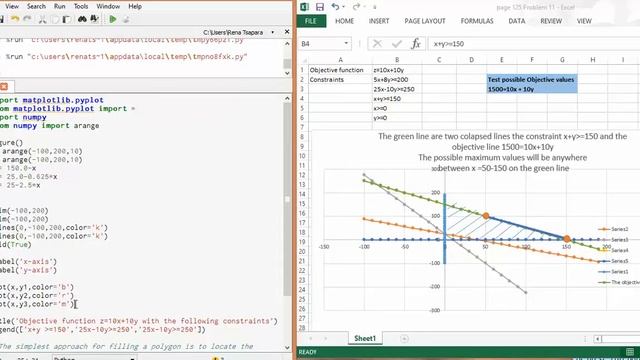This screenshot has width=640, height=360.
Task: Undo the last action in Excel
Action: [x=335, y=7]
